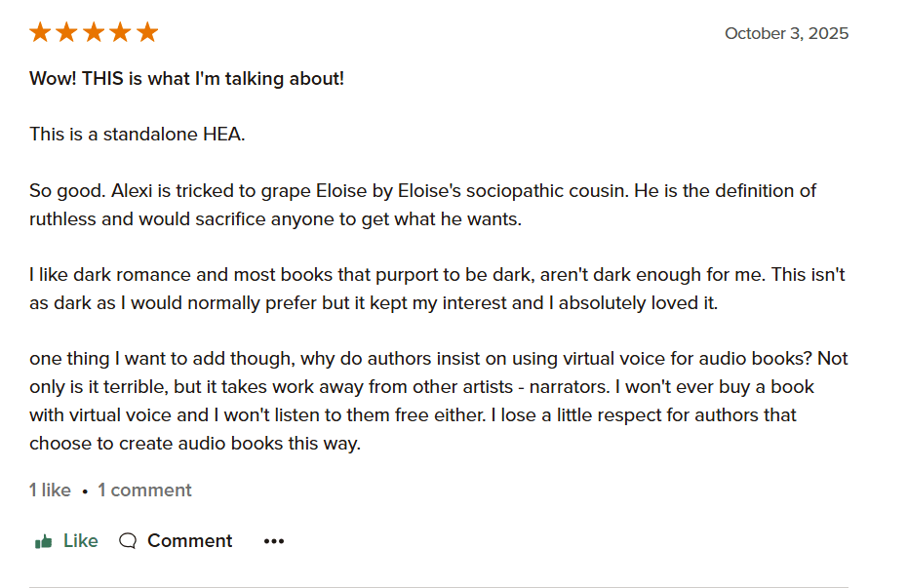Viewport: 908px width, 588px height.
Task: Click the horizontal divider below the review
Action: pos(439,587)
